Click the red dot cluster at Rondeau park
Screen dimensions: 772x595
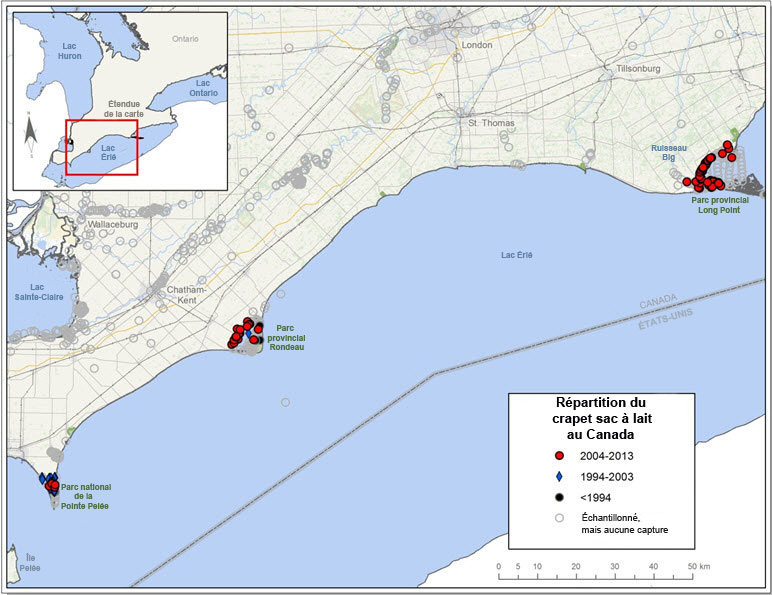click(245, 333)
